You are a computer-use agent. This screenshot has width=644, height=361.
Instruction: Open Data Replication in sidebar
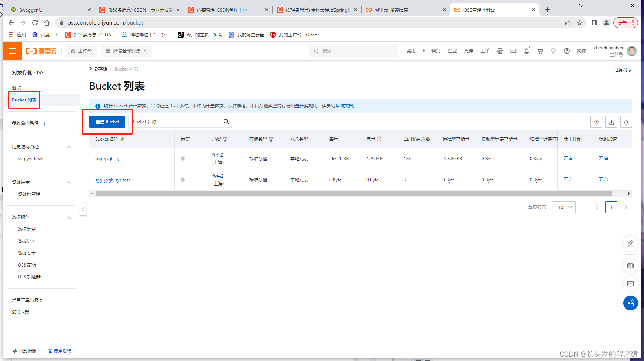pyautogui.click(x=27, y=229)
